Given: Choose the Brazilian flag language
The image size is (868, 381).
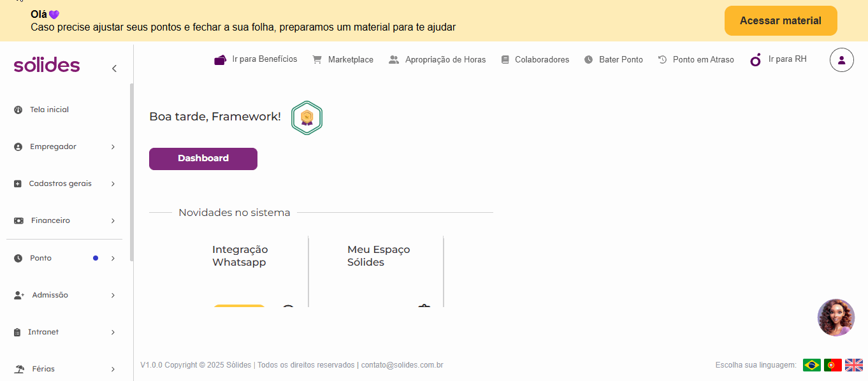Looking at the screenshot, I should tap(812, 365).
